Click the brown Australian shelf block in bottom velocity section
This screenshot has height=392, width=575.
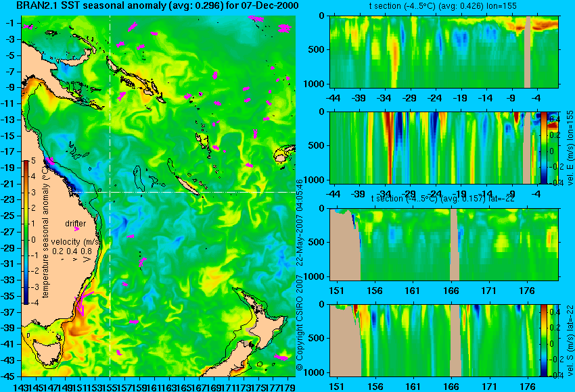[345, 343]
